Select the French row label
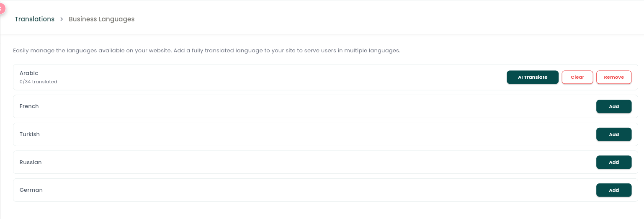Image resolution: width=644 pixels, height=219 pixels. pos(29,106)
